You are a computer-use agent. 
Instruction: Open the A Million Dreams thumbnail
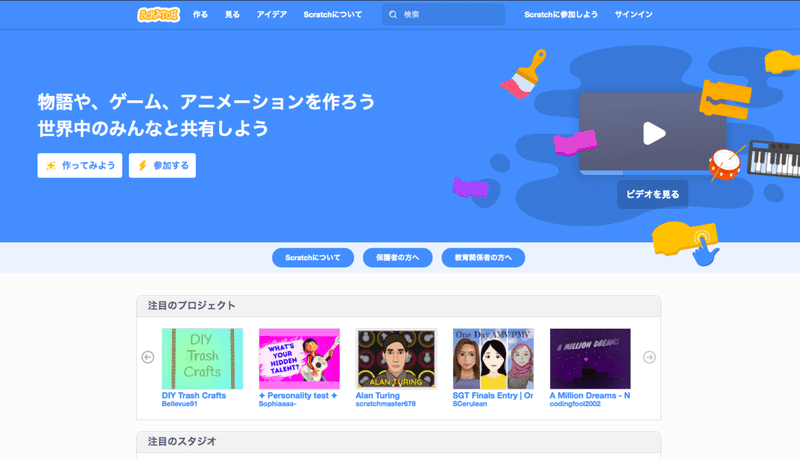590,359
